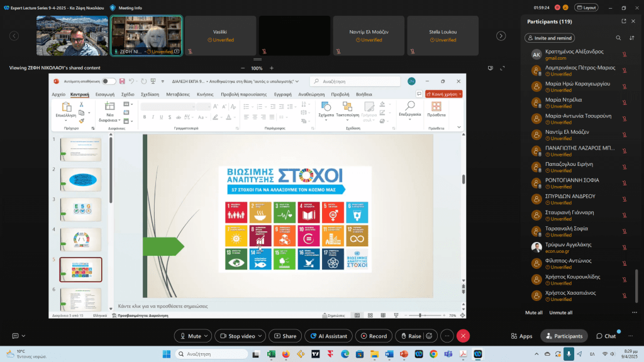
Task: Expand chevron beside the captions icon
Action: 23,336
